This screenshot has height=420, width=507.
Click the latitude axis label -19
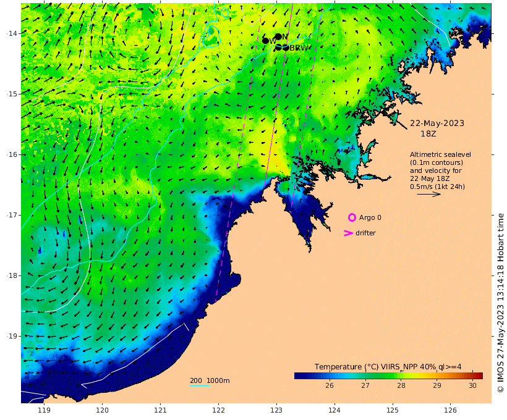click(x=12, y=336)
